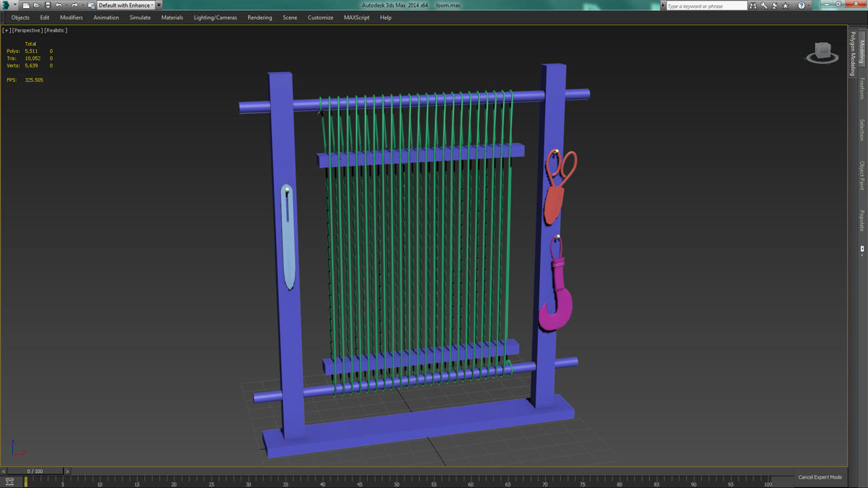This screenshot has height=488, width=868.
Task: Undo the last action with Undo arrow
Action: point(58,5)
